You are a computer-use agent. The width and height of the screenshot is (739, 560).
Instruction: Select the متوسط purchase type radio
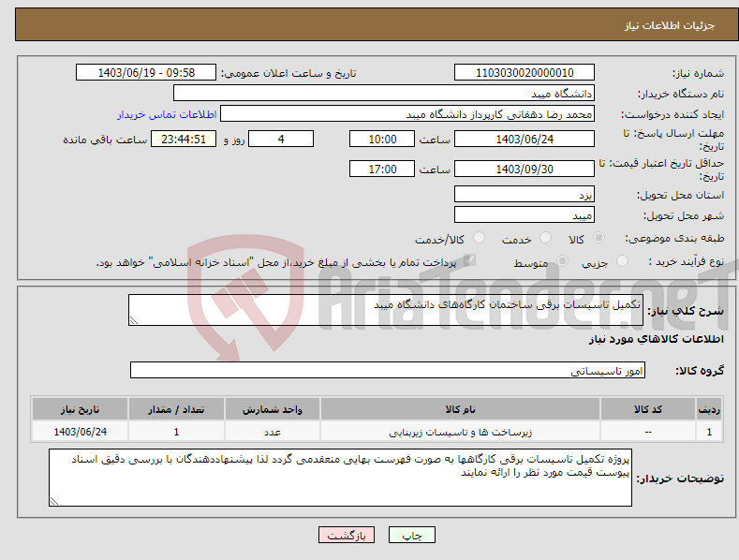tap(562, 260)
